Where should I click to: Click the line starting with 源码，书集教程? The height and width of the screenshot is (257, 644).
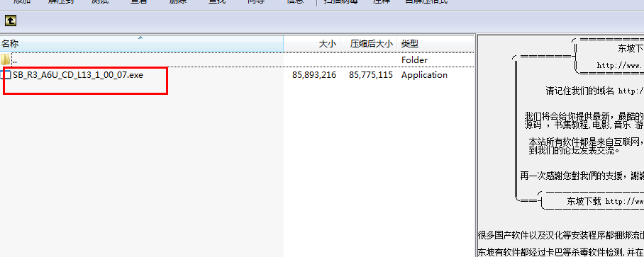(x=584, y=125)
